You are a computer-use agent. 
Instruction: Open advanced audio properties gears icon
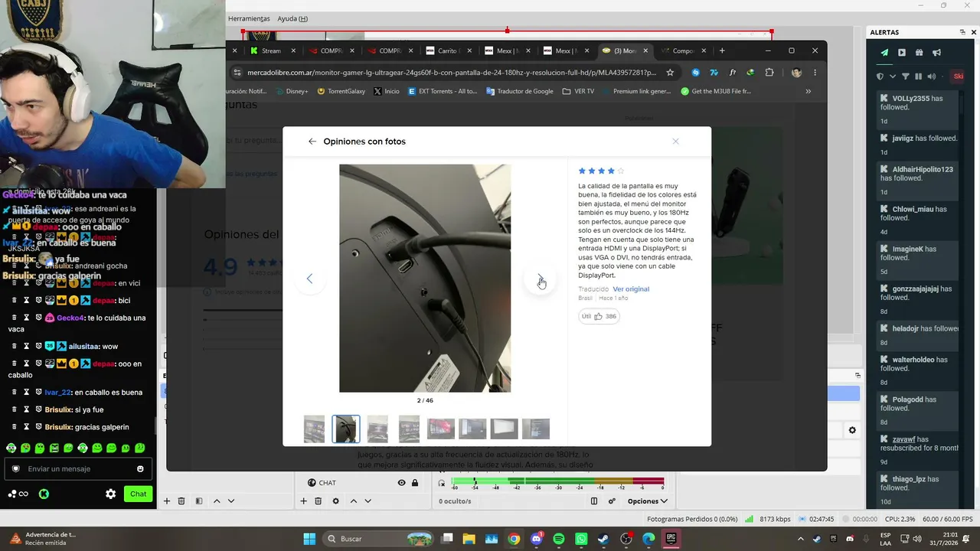[612, 501]
